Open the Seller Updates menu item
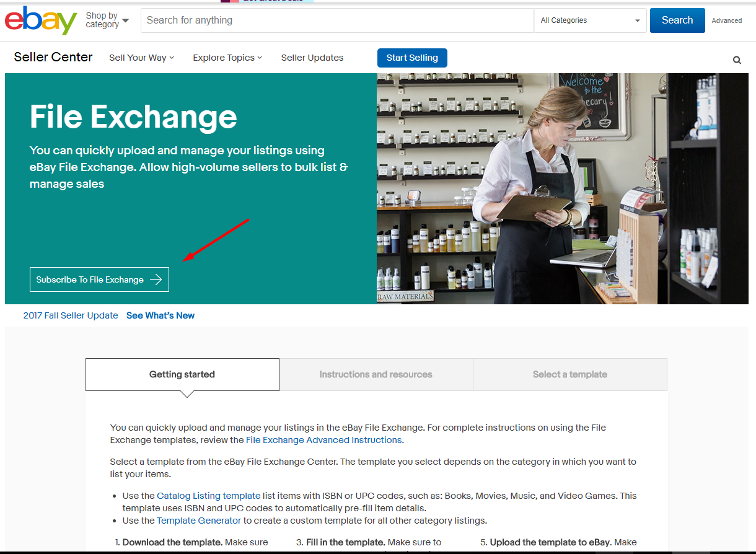This screenshot has width=756, height=554. click(312, 58)
